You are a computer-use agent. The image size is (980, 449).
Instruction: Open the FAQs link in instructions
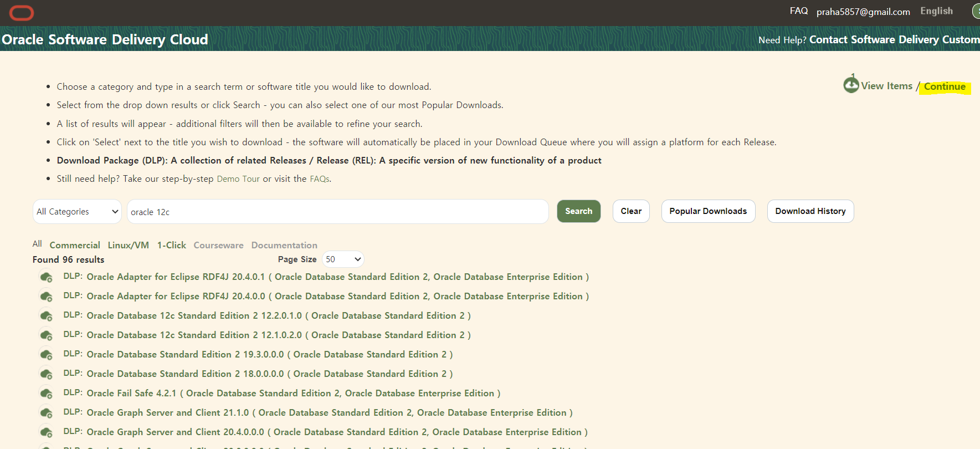320,179
